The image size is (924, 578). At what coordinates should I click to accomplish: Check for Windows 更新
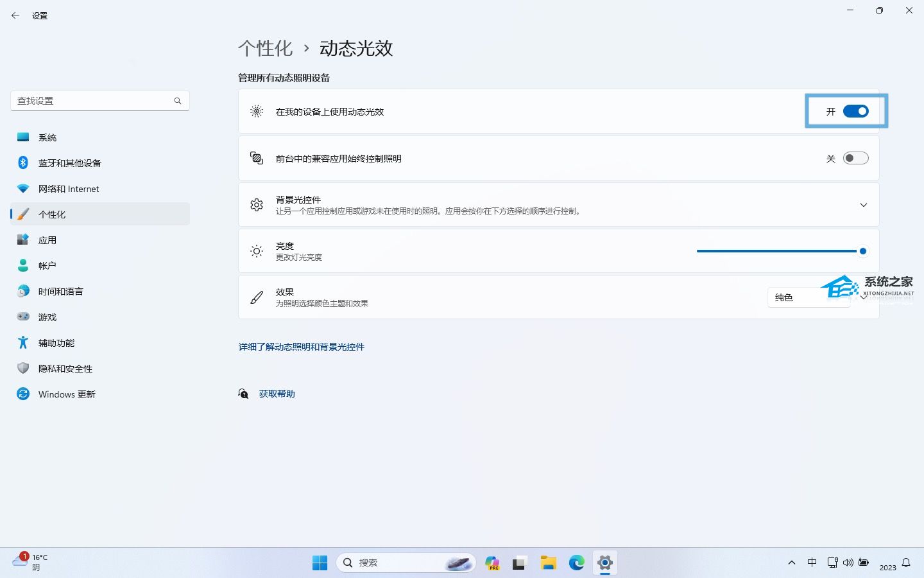pyautogui.click(x=66, y=394)
